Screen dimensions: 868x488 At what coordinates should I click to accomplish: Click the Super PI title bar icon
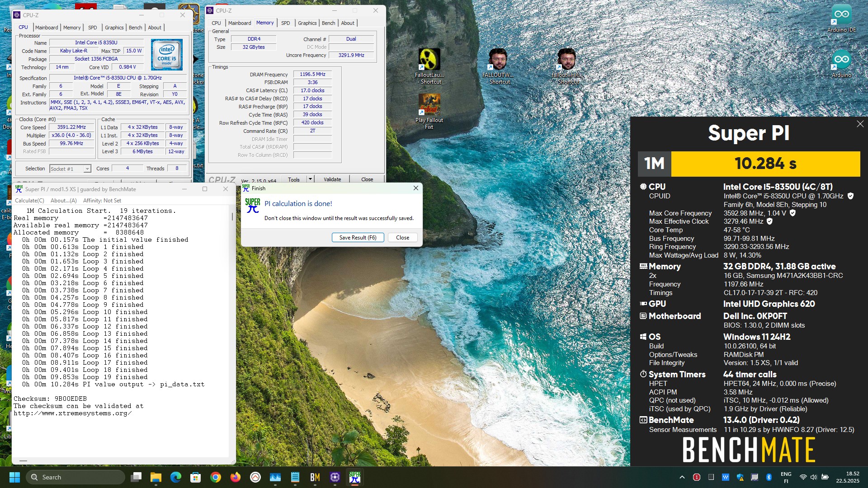(19, 189)
